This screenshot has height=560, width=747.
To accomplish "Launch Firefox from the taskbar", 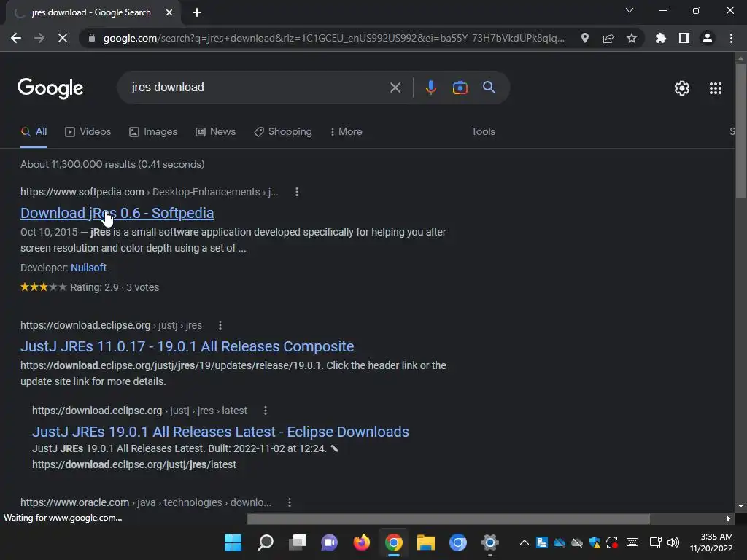I will coord(362,542).
